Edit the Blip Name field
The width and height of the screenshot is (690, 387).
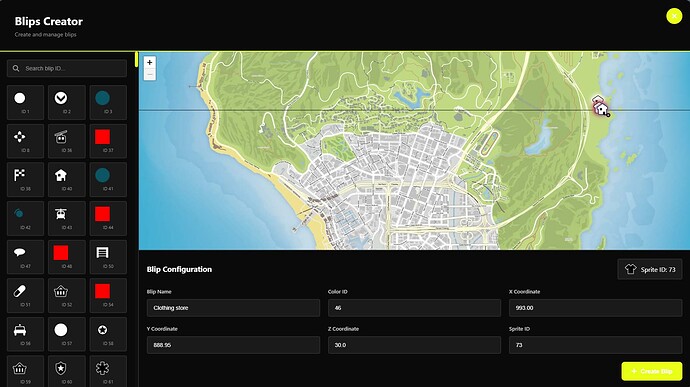[233, 308]
